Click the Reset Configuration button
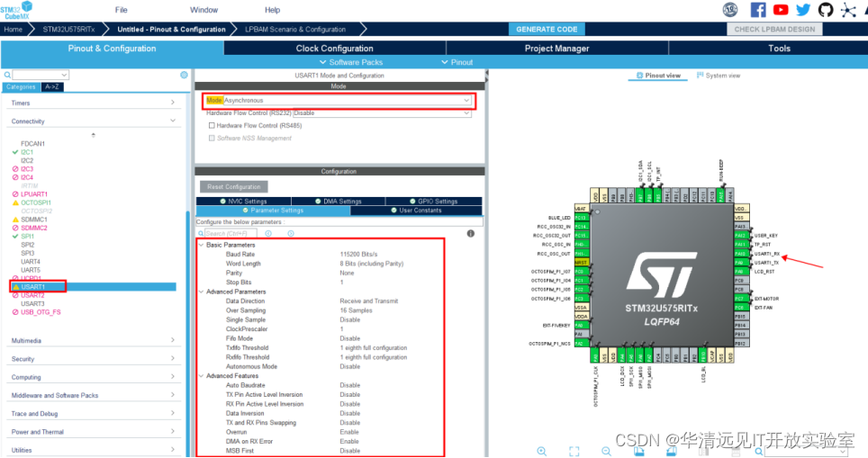This screenshot has width=868, height=458. 233,187
